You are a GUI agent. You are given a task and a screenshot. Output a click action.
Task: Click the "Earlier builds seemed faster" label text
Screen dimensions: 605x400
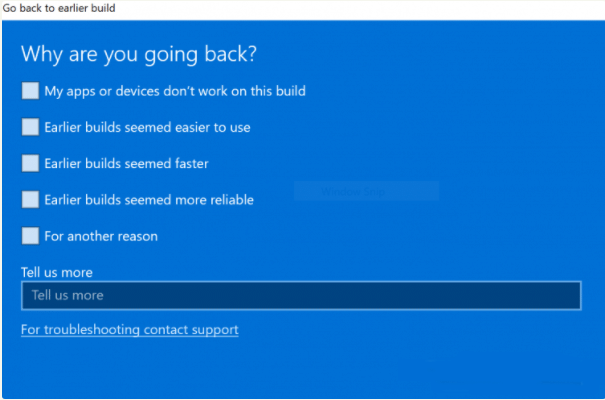(x=126, y=163)
